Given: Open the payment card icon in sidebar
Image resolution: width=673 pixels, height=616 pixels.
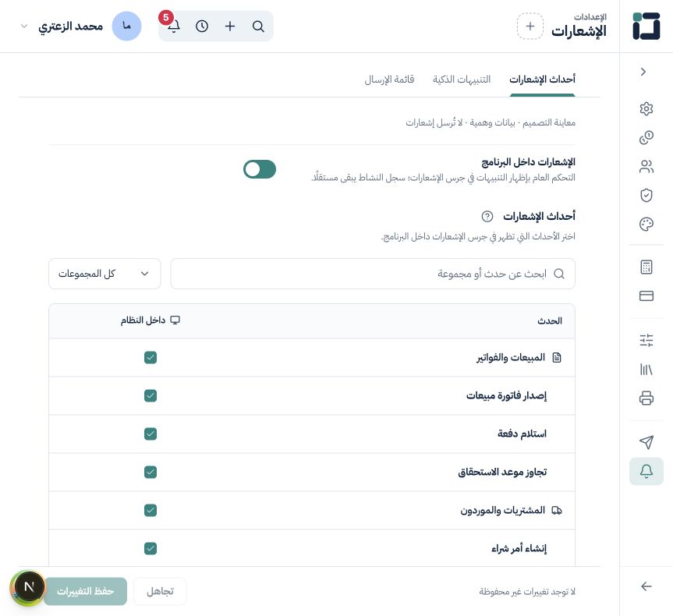Looking at the screenshot, I should (x=646, y=296).
